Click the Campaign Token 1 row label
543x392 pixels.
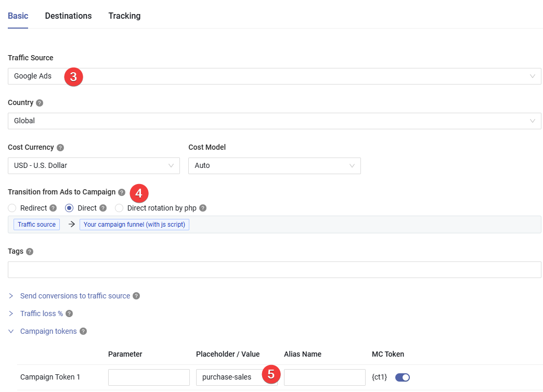[50, 377]
